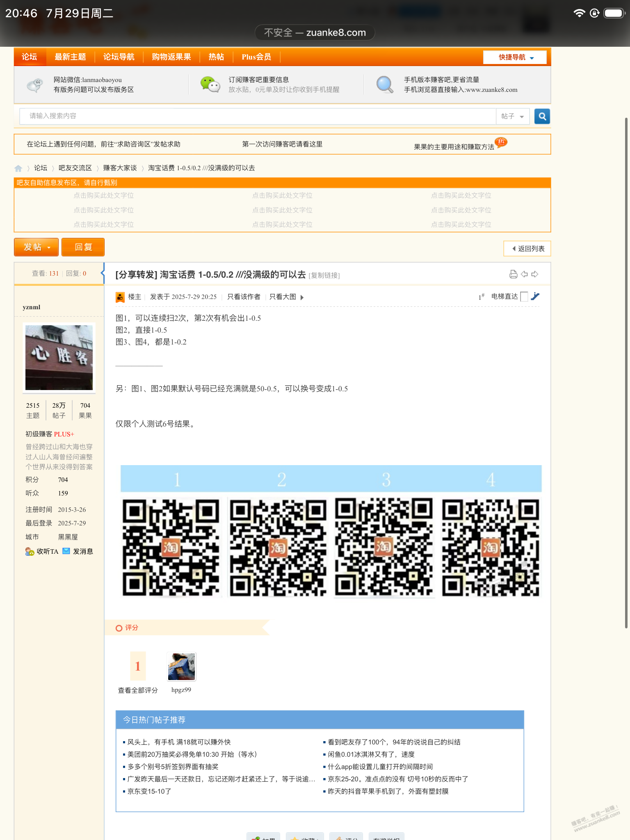Go to previous thread arrow icon
The image size is (630, 840).
coord(524,274)
